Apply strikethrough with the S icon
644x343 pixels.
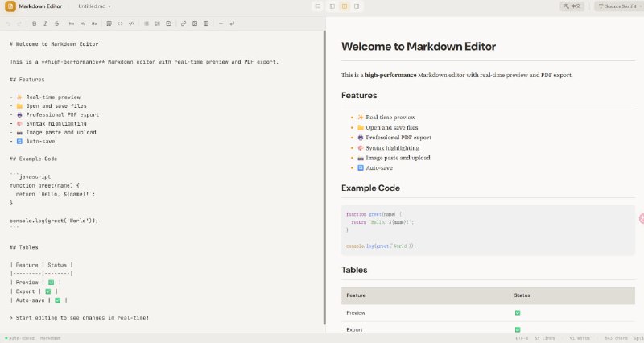point(56,23)
